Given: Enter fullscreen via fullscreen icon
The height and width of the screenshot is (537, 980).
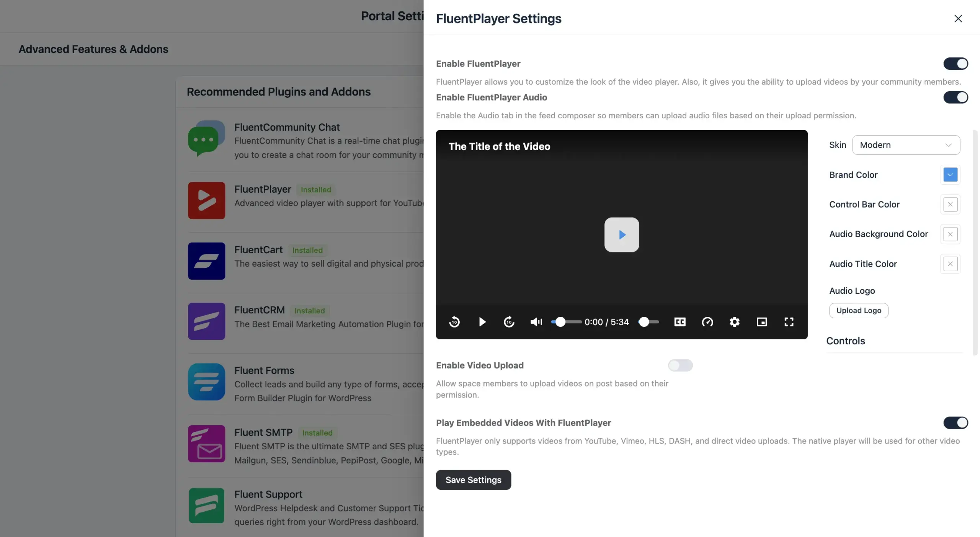Looking at the screenshot, I should point(789,322).
